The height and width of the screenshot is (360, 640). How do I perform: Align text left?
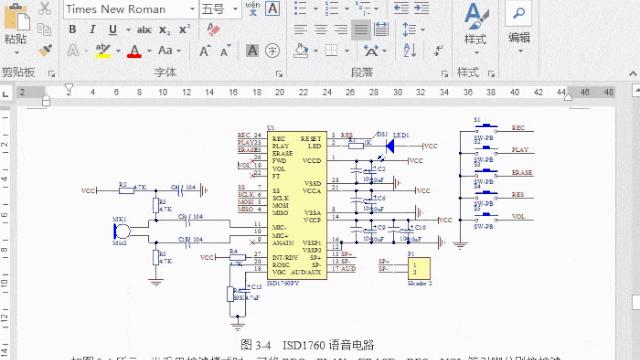[300, 29]
